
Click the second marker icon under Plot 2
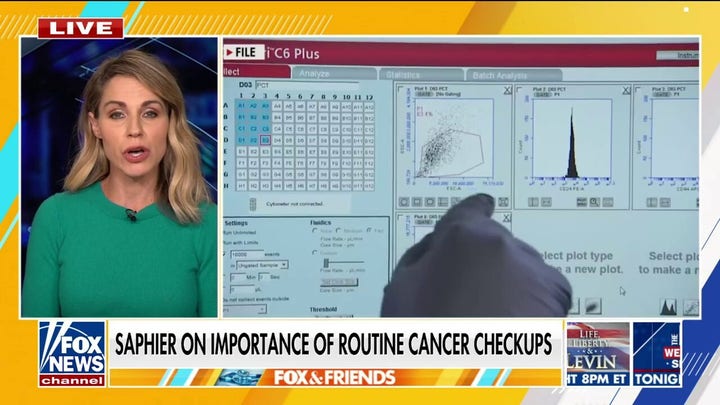(x=546, y=202)
